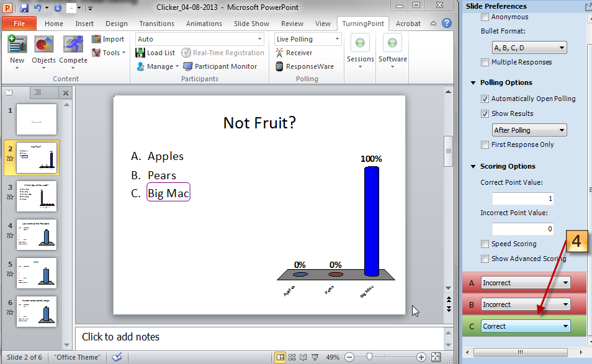Screen dimensions: 592x364
Task: Open the Transitions tab
Action: 156,24
